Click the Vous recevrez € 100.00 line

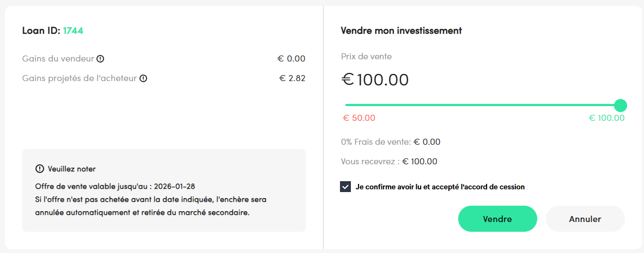[x=388, y=161]
